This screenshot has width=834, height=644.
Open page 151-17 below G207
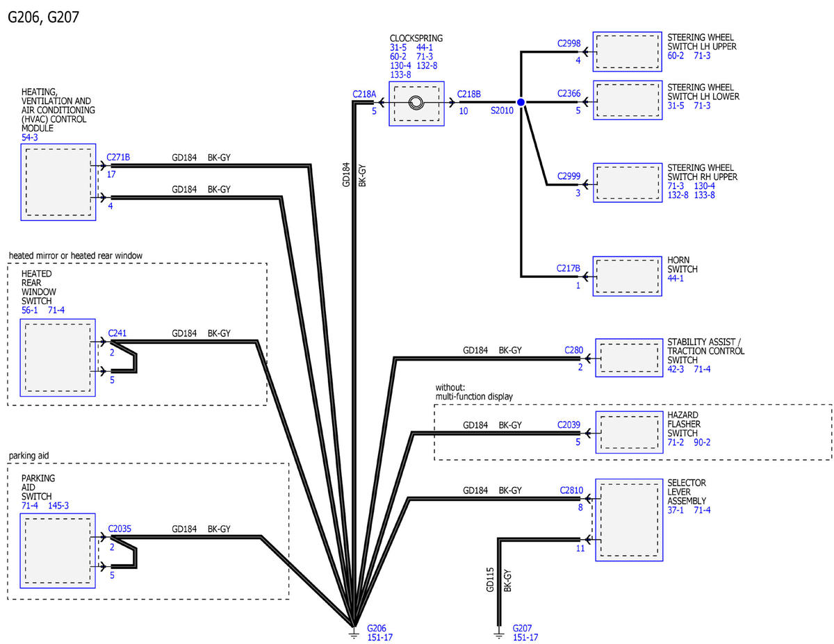(525, 637)
